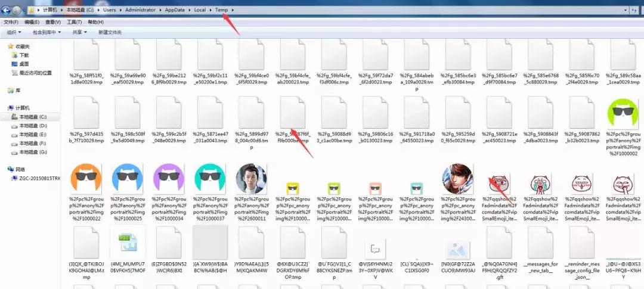Open the 工具(T) menu
This screenshot has width=644, height=289.
(74, 22)
